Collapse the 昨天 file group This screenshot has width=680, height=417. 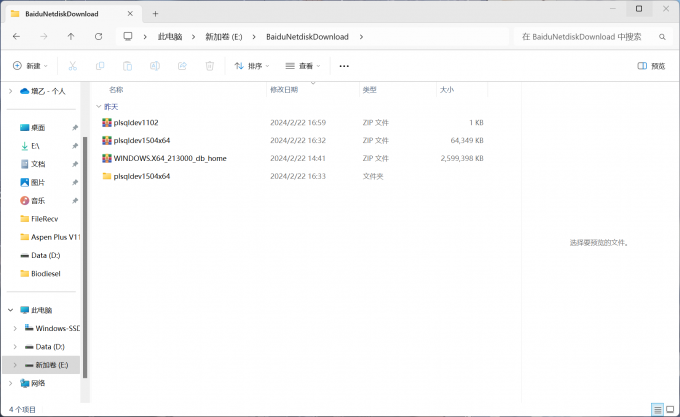click(98, 106)
